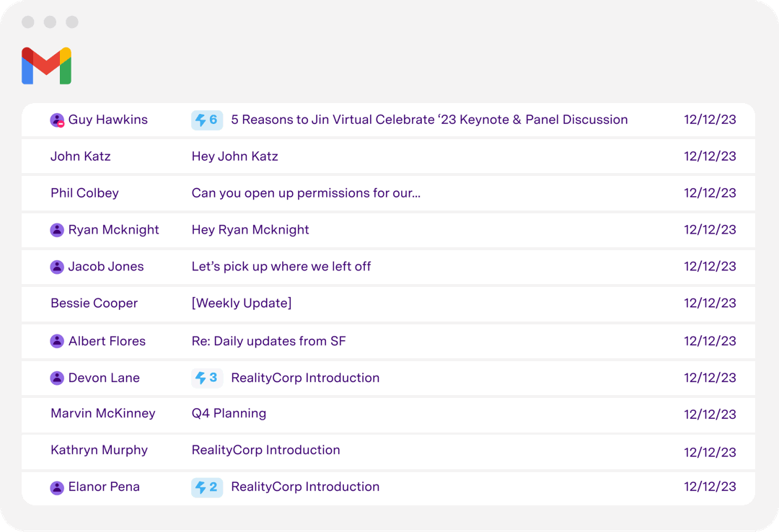Click Guy Hawkins' avatar with the blocked badge
Screen dimensions: 779x532
click(57, 120)
